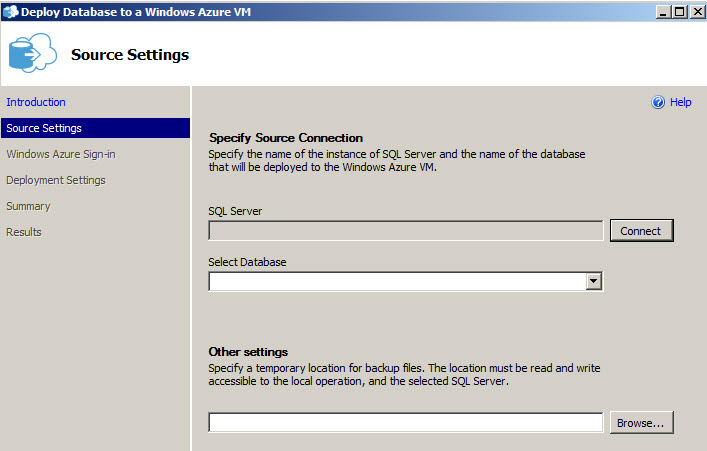Click the Browse... button
Screen dimensions: 707x451
point(642,423)
